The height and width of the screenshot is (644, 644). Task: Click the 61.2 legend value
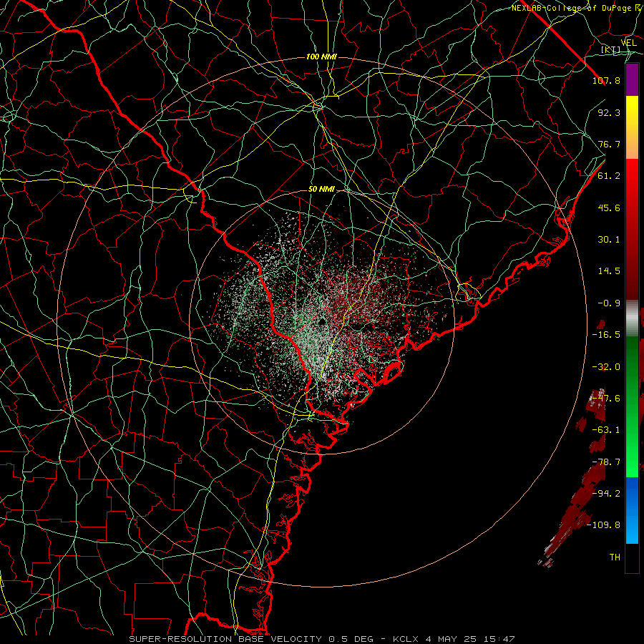tap(609, 176)
